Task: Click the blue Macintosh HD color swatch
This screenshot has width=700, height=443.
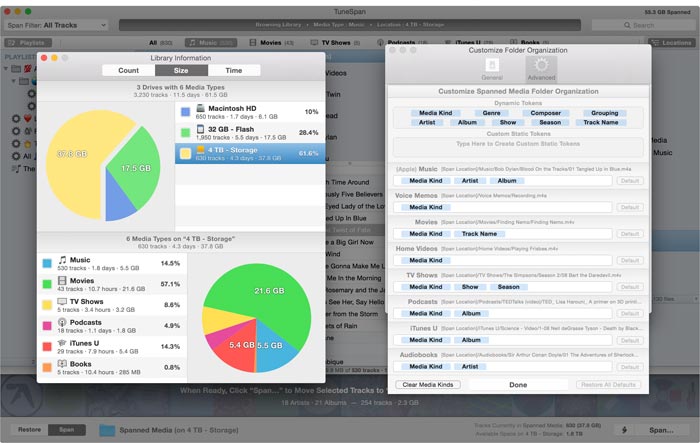Action: coord(185,112)
